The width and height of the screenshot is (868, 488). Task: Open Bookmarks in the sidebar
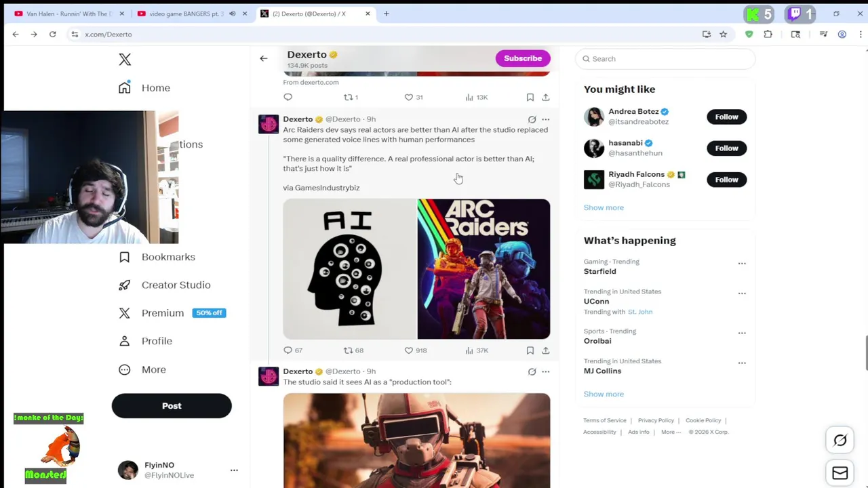(157, 257)
